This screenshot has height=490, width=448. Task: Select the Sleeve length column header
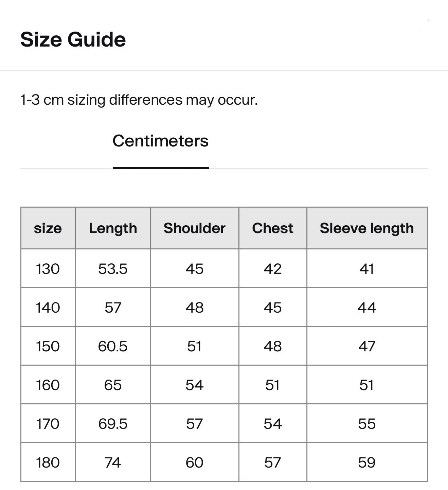point(366,228)
